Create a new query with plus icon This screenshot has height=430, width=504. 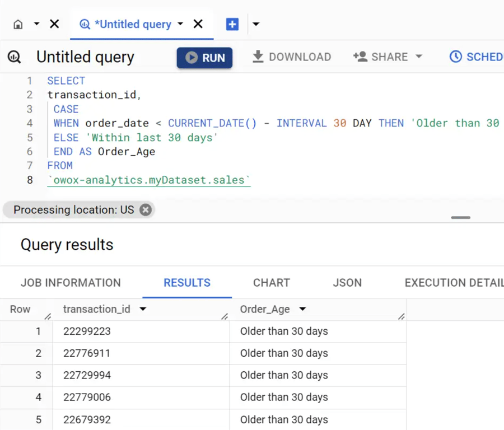coord(232,24)
